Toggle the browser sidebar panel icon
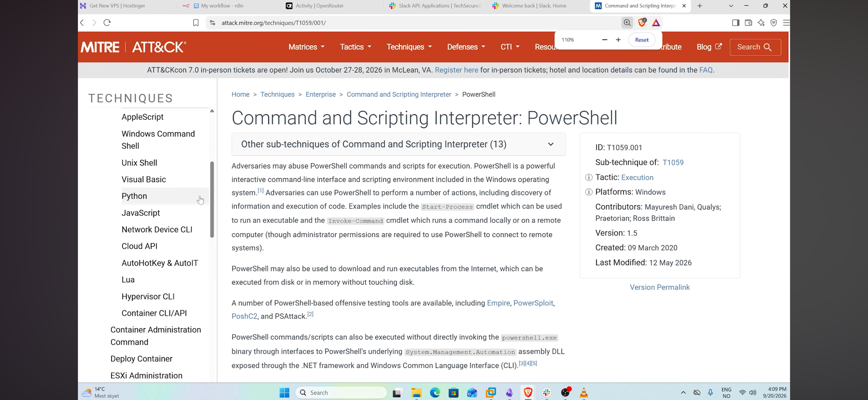Screen dimensions: 868x400 pos(735,23)
